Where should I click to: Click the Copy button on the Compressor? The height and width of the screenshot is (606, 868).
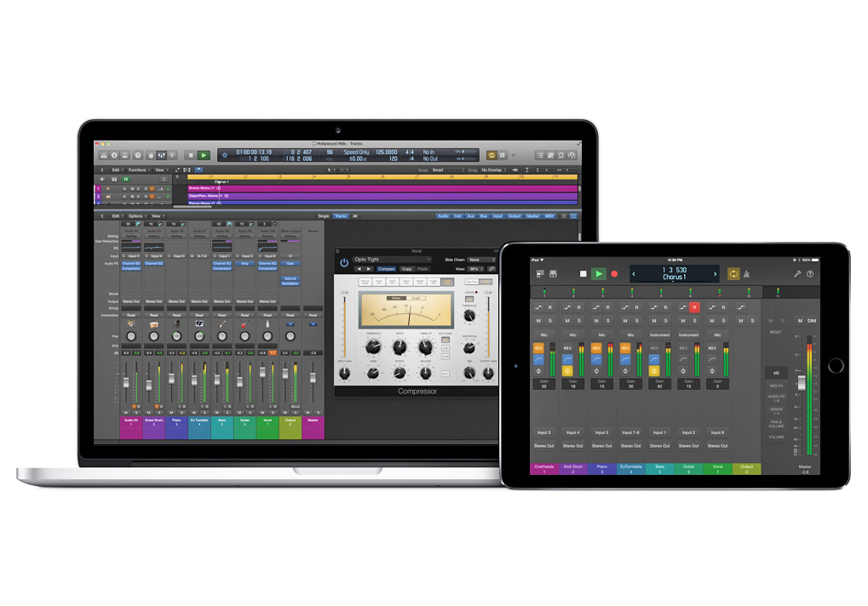coord(407,269)
